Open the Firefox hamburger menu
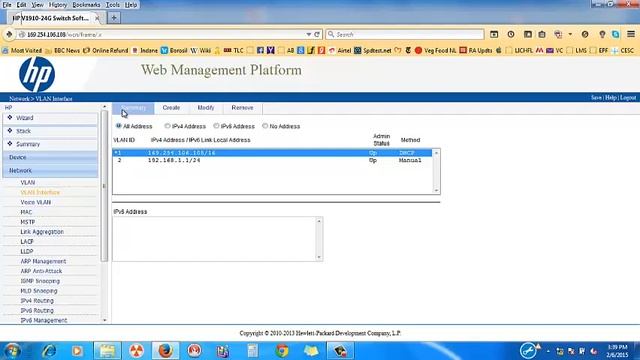 point(631,34)
